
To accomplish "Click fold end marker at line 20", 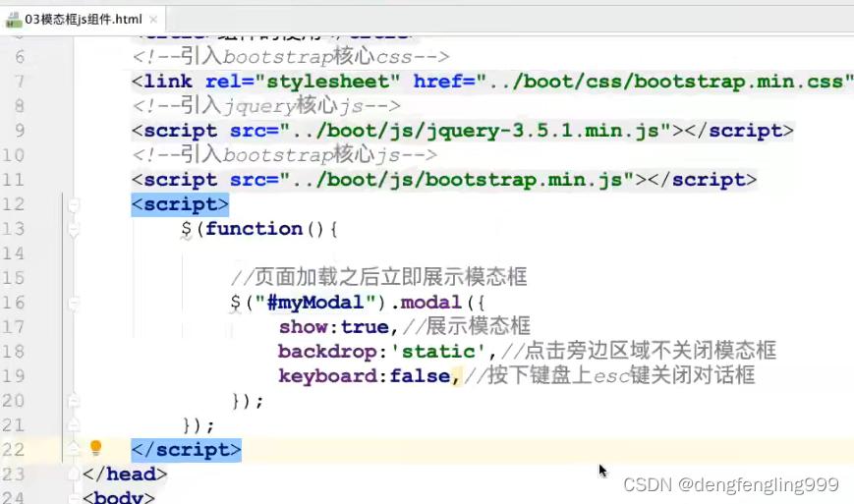I will point(74,401).
